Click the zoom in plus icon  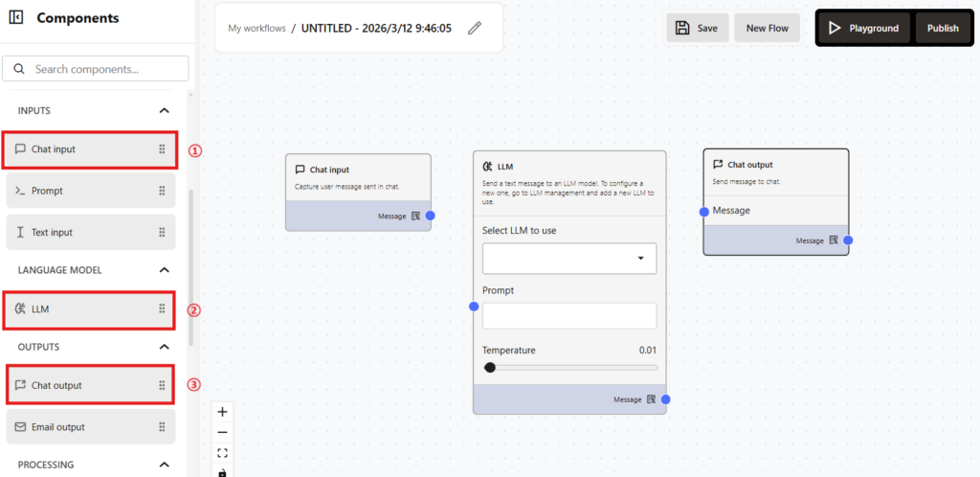(x=222, y=412)
